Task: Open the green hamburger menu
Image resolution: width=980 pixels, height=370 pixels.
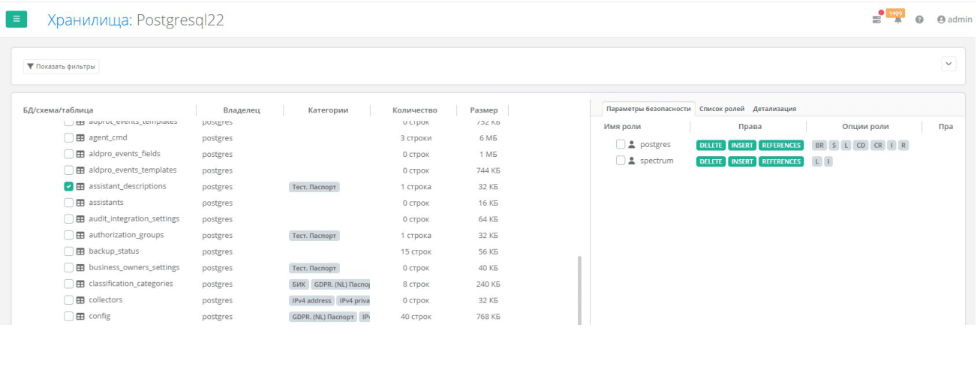Action: pos(17,20)
